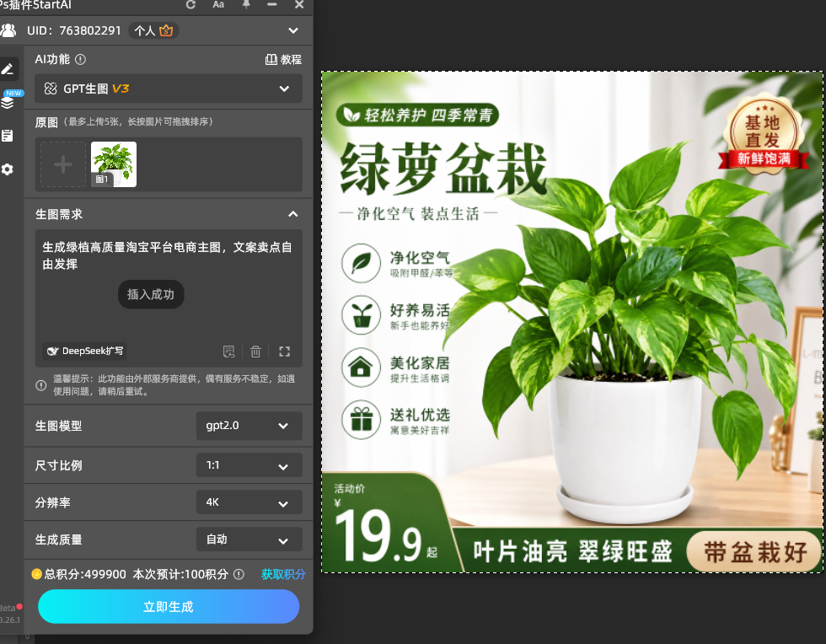Open the NEW layers tab in the sidebar
The height and width of the screenshot is (644, 826).
(9, 100)
